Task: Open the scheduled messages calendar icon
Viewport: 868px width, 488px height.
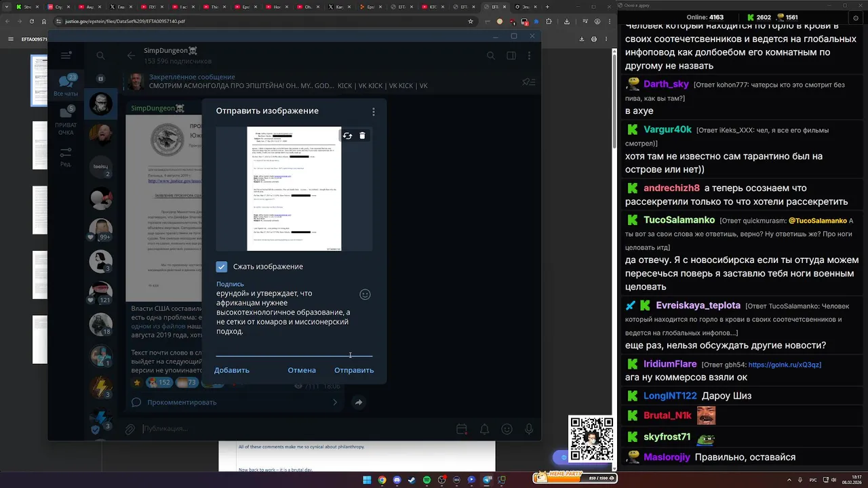Action: [462, 429]
